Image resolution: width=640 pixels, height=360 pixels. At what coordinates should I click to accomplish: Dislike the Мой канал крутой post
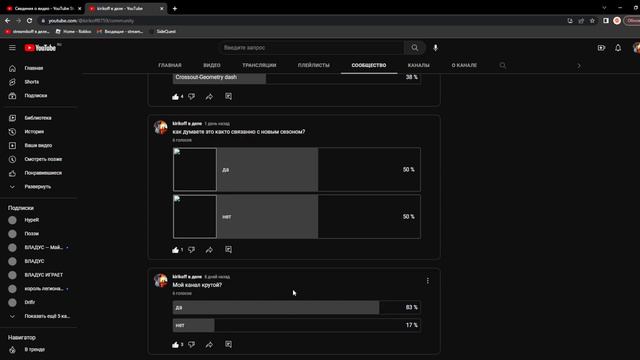tap(191, 345)
